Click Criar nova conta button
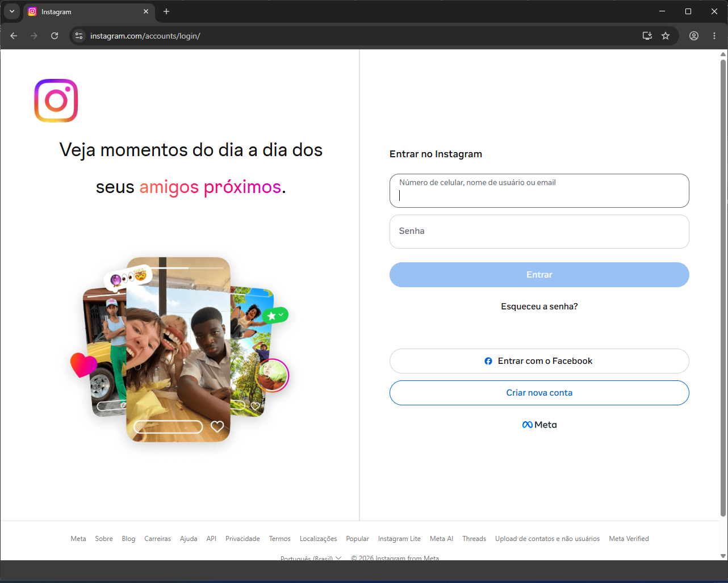The width and height of the screenshot is (728, 583). [x=539, y=393]
